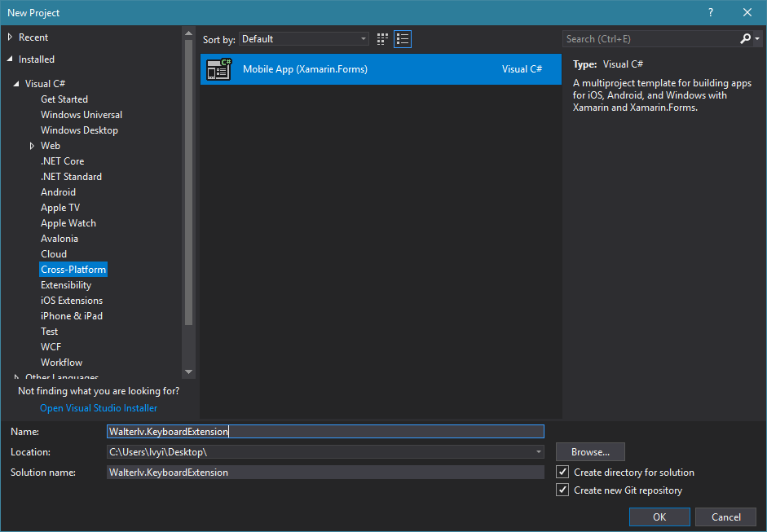Select Apple Watch category
This screenshot has height=532, width=767.
pos(68,223)
